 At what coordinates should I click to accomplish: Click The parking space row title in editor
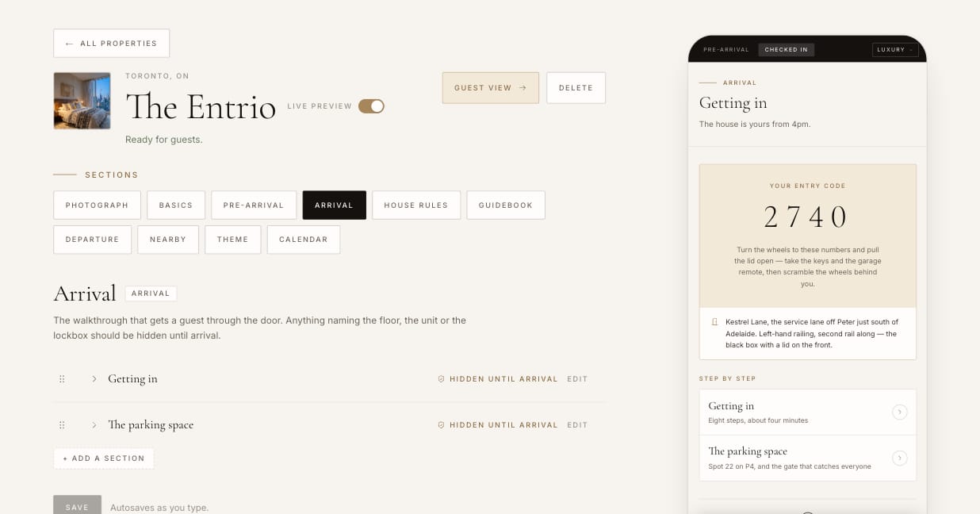point(151,425)
